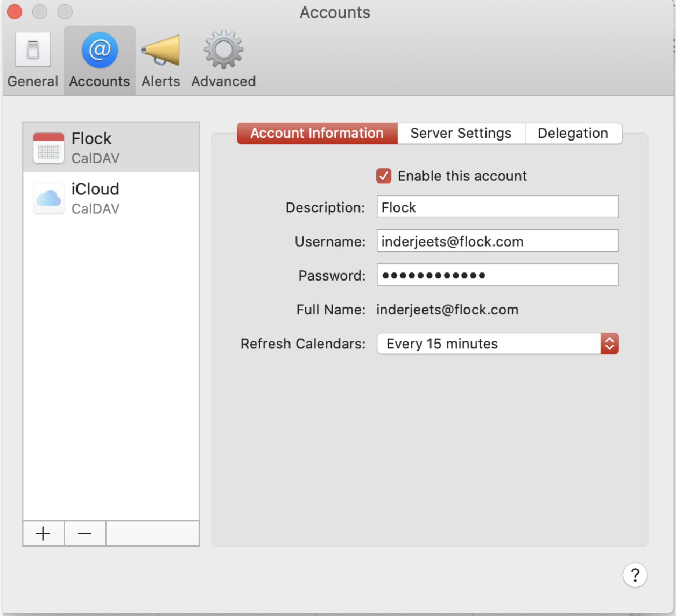Open the General preferences pane
Viewport: 676px width, 616px height.
(32, 59)
